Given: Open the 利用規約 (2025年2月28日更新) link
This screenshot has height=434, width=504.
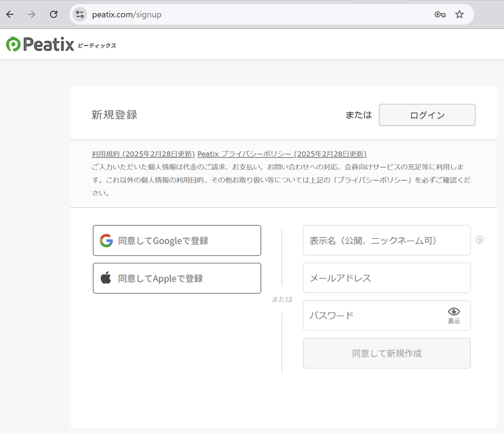Looking at the screenshot, I should 144,154.
